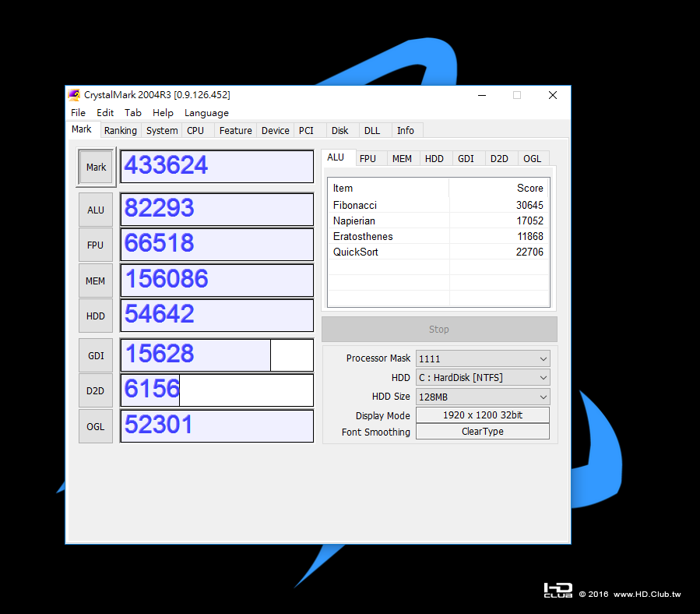The image size is (700, 614).
Task: Show MEM results tab in score panel
Action: click(403, 159)
